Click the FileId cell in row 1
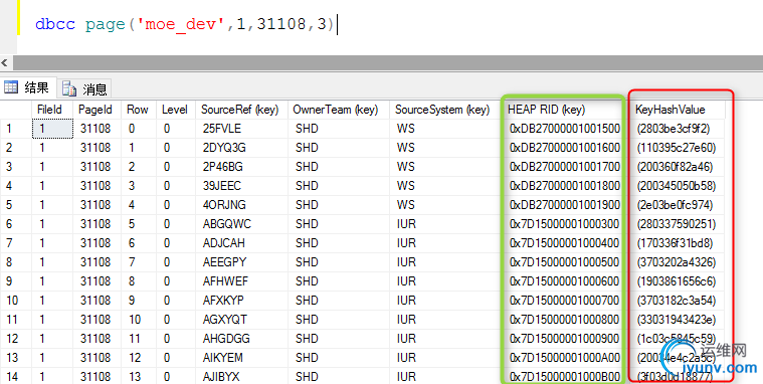The image size is (763, 384). (x=52, y=128)
